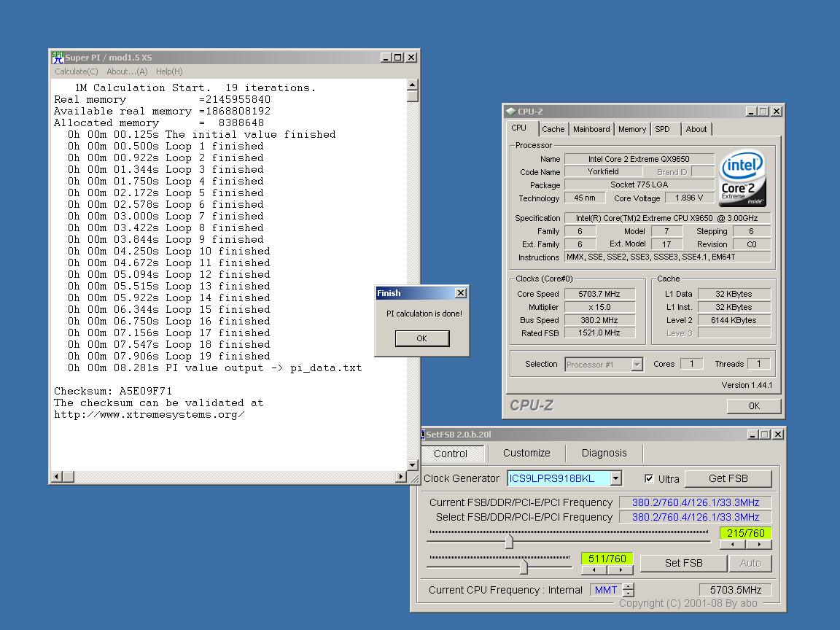Select the CPU tab in CPU-Z

518,128
